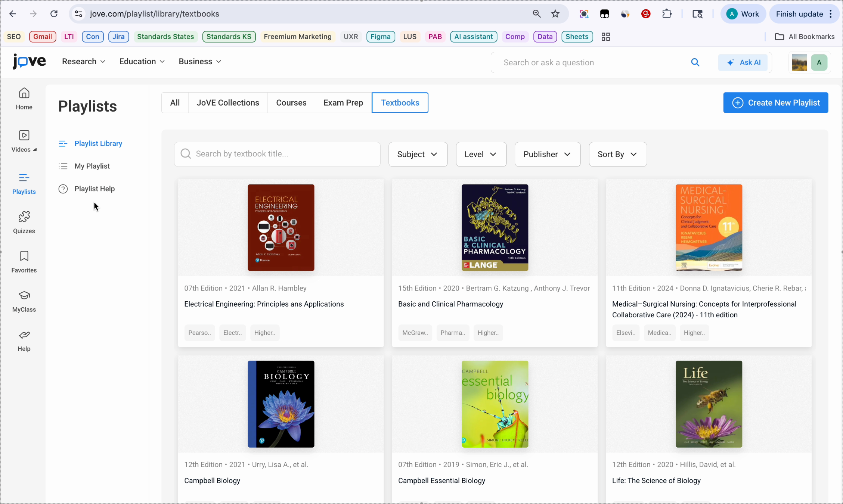843x504 pixels.
Task: Select the Textbooks tab
Action: pyautogui.click(x=400, y=103)
